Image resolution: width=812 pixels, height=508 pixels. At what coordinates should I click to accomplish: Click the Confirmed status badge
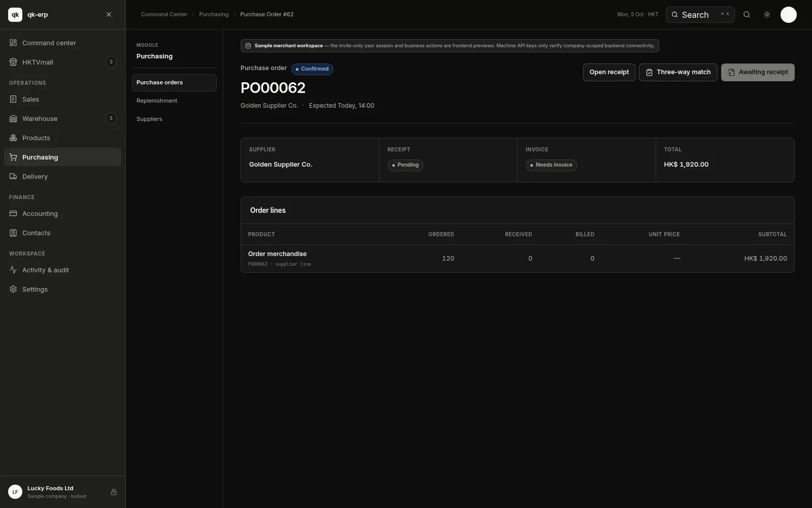(x=312, y=69)
